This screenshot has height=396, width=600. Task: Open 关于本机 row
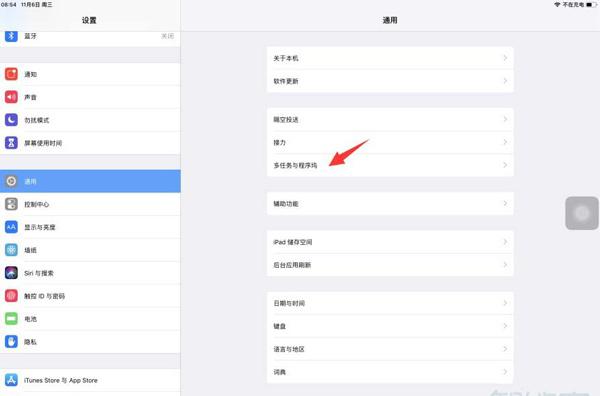[x=390, y=58]
